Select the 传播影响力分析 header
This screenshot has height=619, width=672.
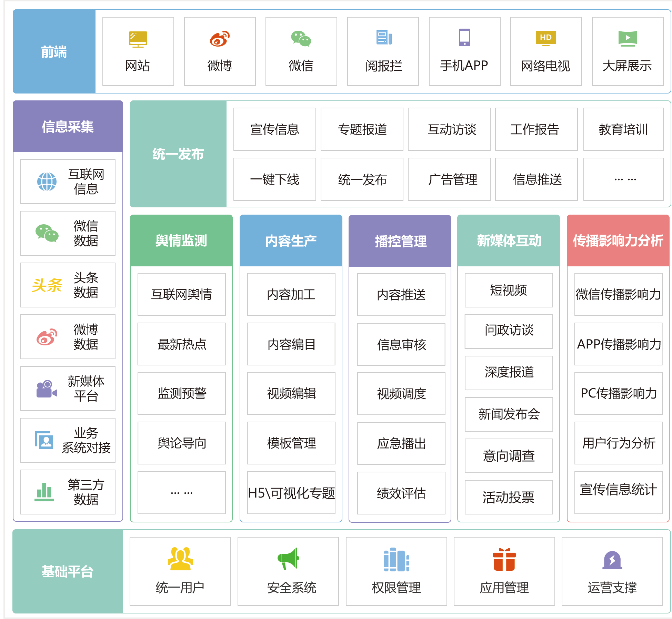point(618,241)
